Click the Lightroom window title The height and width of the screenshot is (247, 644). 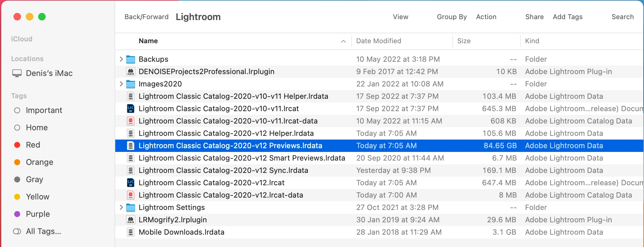tap(198, 17)
